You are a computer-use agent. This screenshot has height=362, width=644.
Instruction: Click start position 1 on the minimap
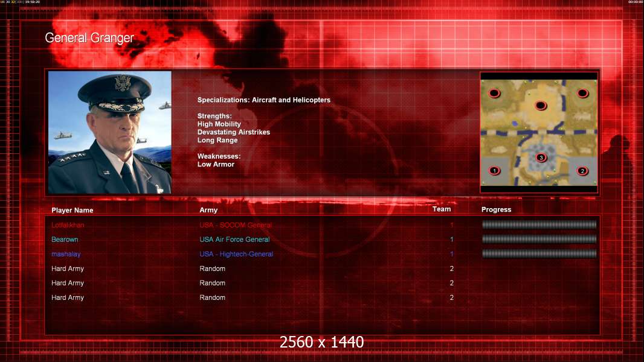pos(495,171)
